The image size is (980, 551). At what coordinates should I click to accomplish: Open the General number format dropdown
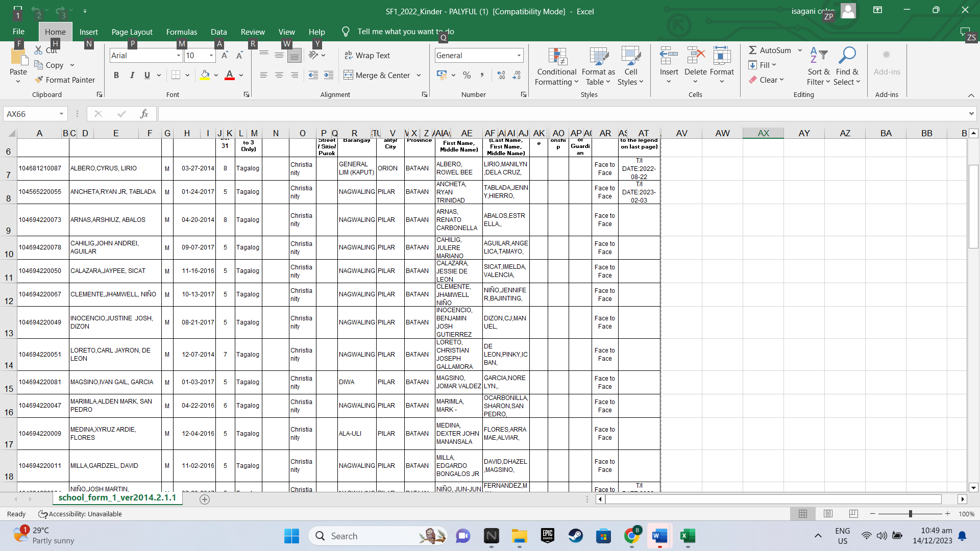519,56
